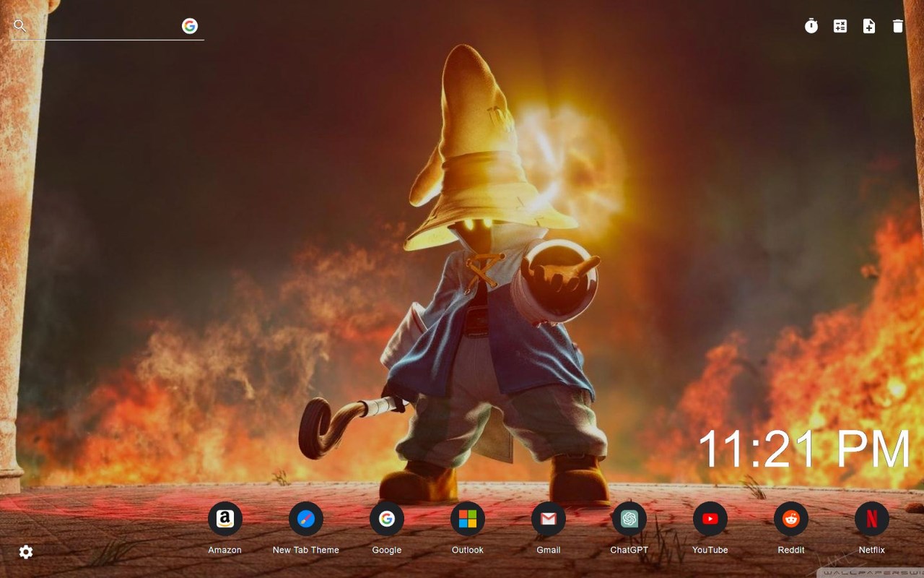Click the Google label under the dock icon
Image resolution: width=924 pixels, height=578 pixels.
pos(387,550)
